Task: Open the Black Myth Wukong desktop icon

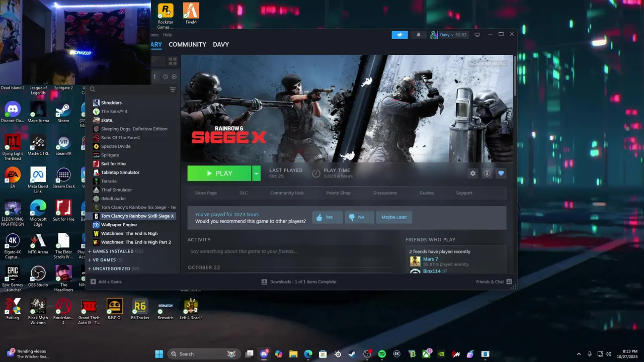Action: 38,312
